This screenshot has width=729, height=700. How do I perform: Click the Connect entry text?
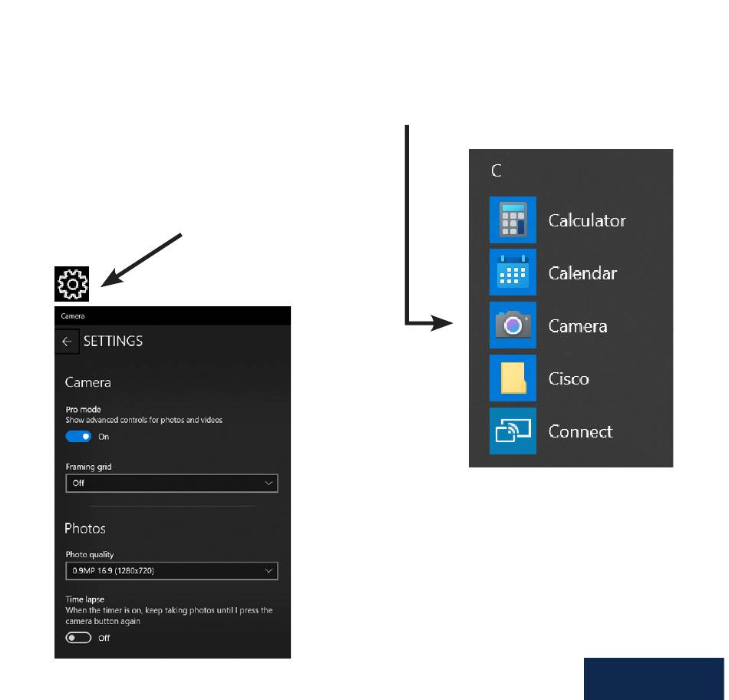(x=580, y=431)
